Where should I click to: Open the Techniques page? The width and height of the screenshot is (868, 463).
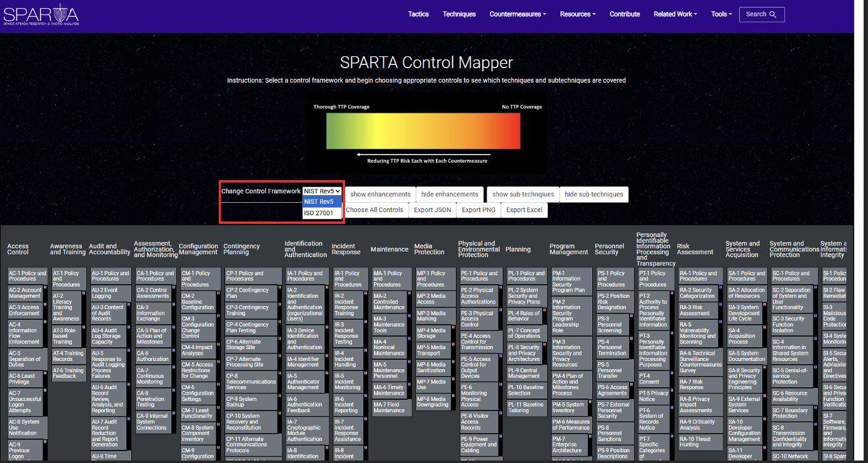point(459,14)
